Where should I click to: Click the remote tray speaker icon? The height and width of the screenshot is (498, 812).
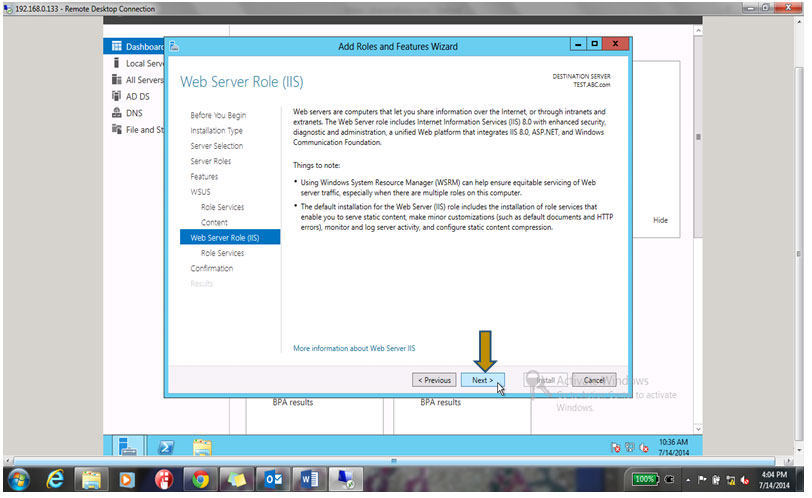click(x=644, y=448)
